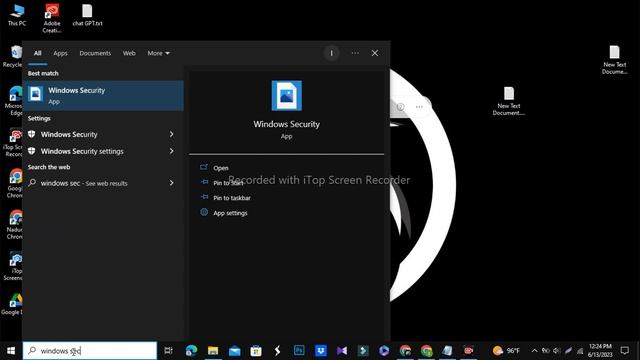Open the More dropdown in search filters
This screenshot has height=360, width=640.
coord(158,53)
